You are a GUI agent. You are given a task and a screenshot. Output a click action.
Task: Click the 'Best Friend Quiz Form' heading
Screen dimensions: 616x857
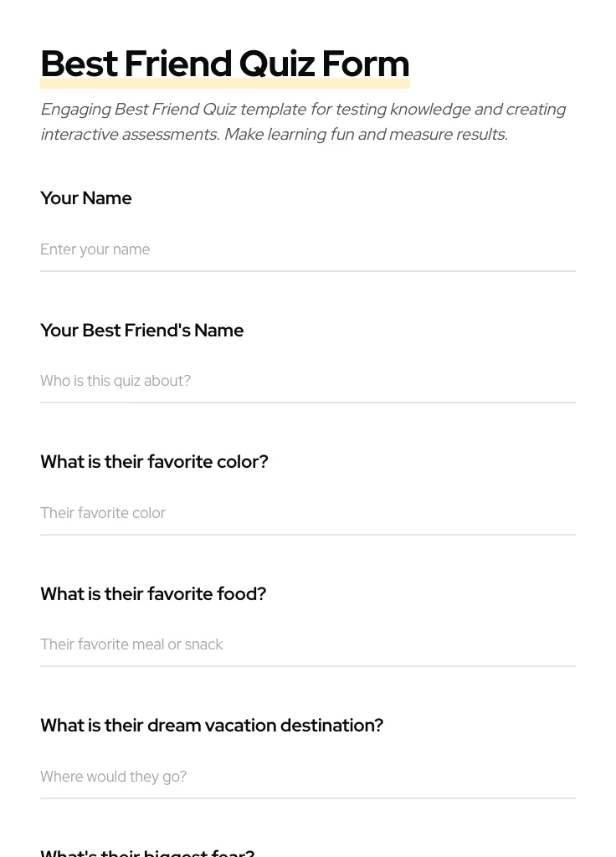tap(224, 64)
